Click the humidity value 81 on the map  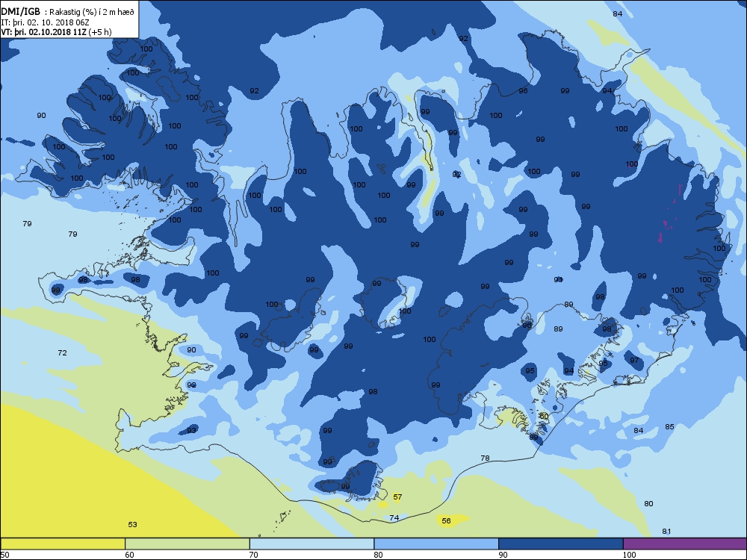[666, 531]
